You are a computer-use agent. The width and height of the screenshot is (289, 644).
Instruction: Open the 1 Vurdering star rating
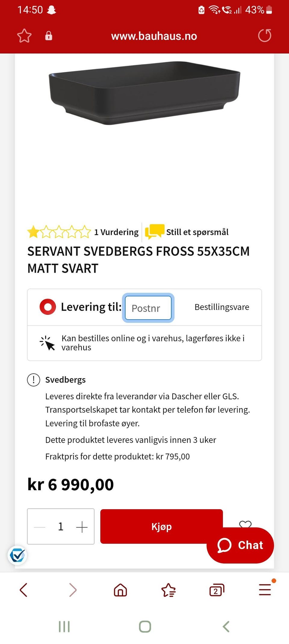[83, 232]
